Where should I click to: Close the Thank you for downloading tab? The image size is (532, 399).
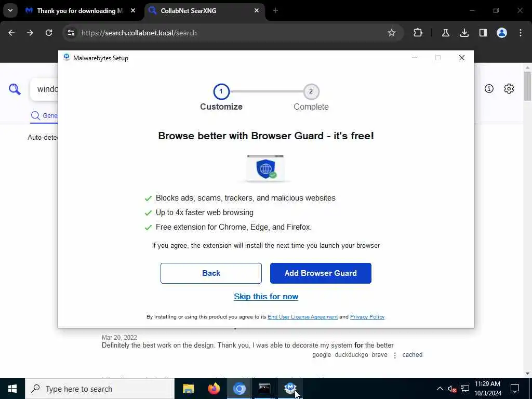(x=133, y=11)
